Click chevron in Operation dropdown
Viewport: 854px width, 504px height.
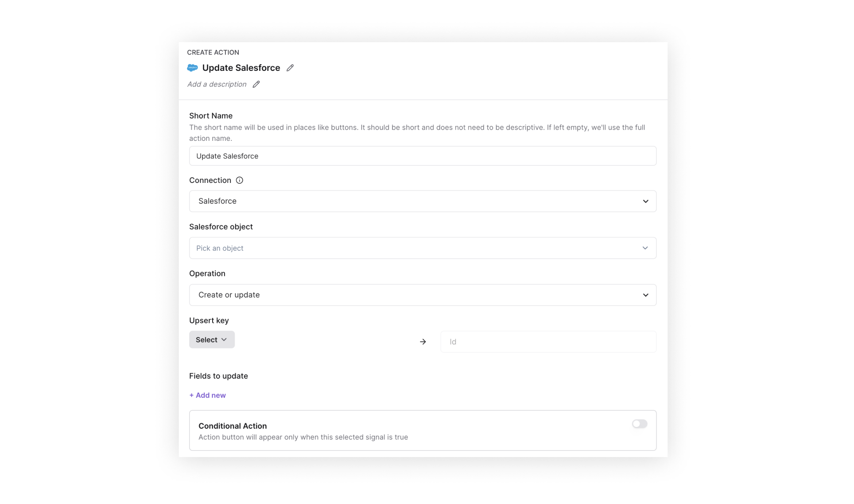pyautogui.click(x=645, y=295)
